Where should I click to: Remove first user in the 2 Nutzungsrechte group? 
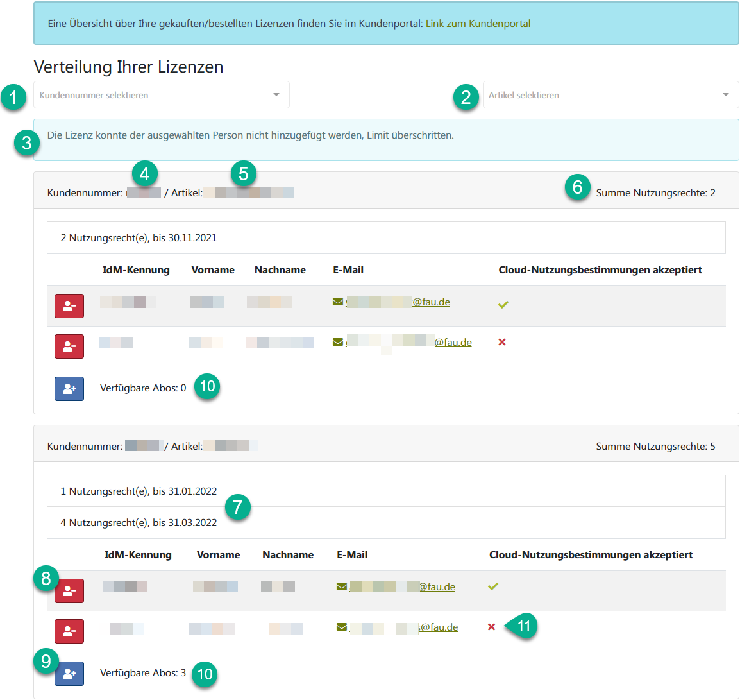click(69, 306)
